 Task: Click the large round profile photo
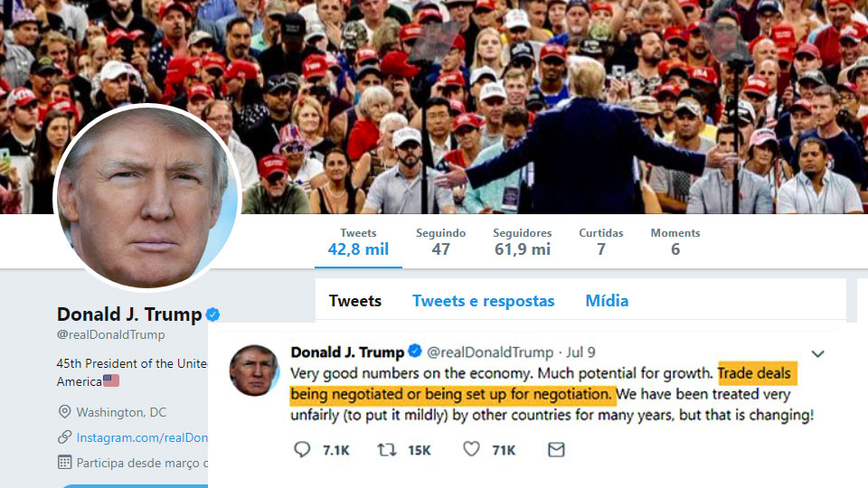coord(147,197)
